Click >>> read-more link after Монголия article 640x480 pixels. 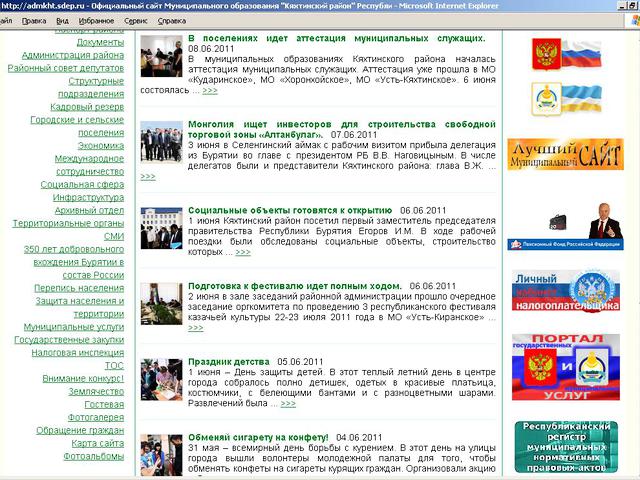point(148,176)
